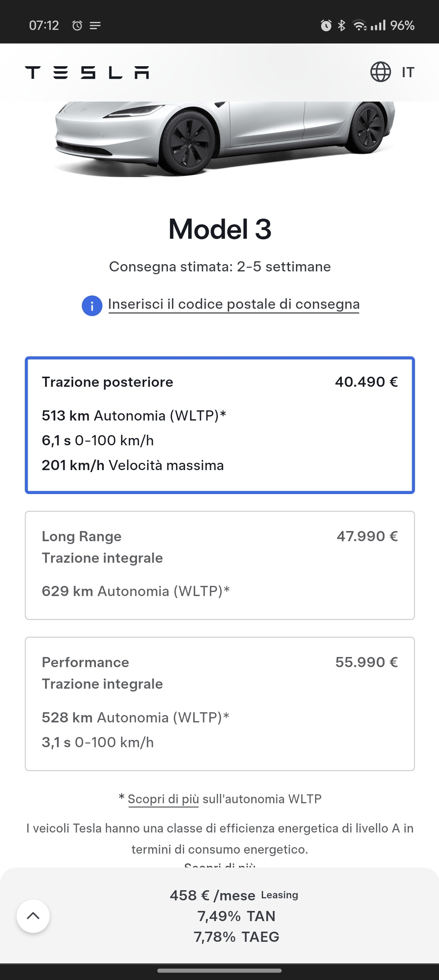Choose Performance 55.990 € variant
The height and width of the screenshot is (980, 439).
(220, 704)
